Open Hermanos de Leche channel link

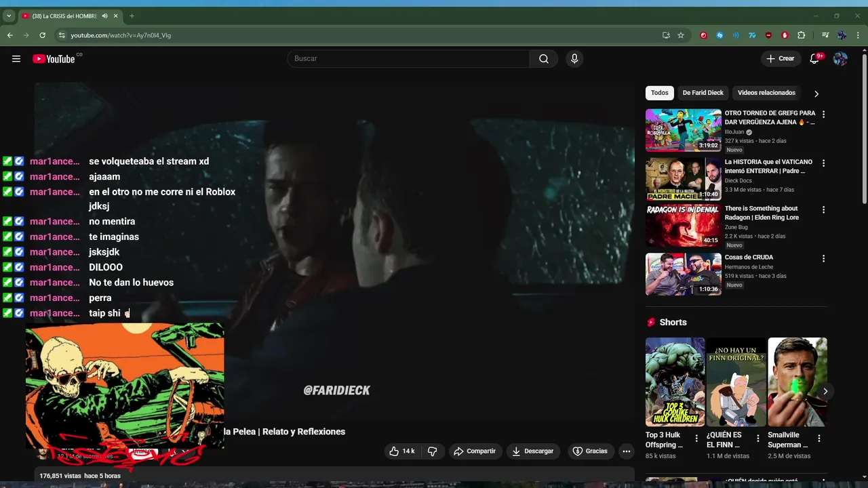click(749, 267)
